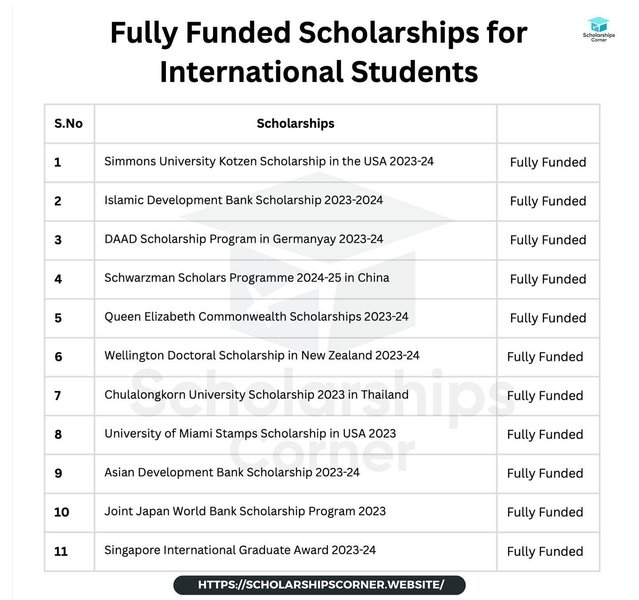Open Wellington Doctoral Scholarship in New Zealand

(261, 356)
